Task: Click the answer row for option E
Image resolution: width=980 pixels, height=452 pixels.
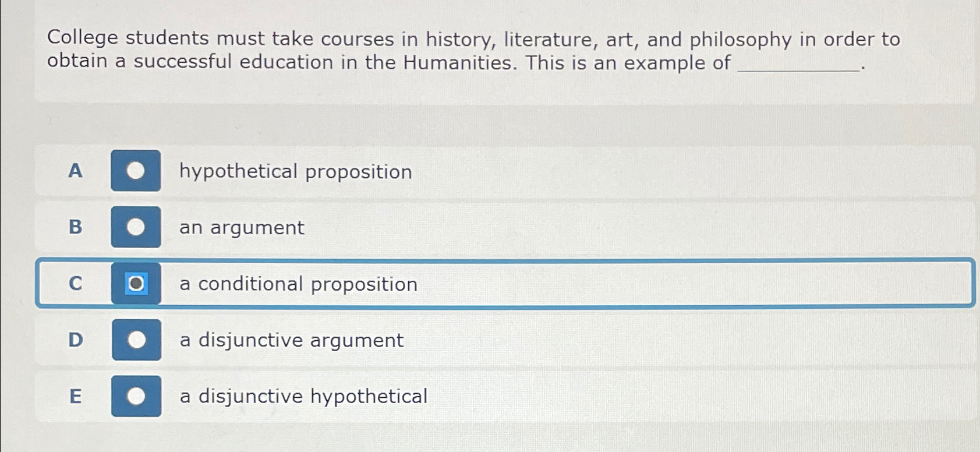Action: coord(507,396)
